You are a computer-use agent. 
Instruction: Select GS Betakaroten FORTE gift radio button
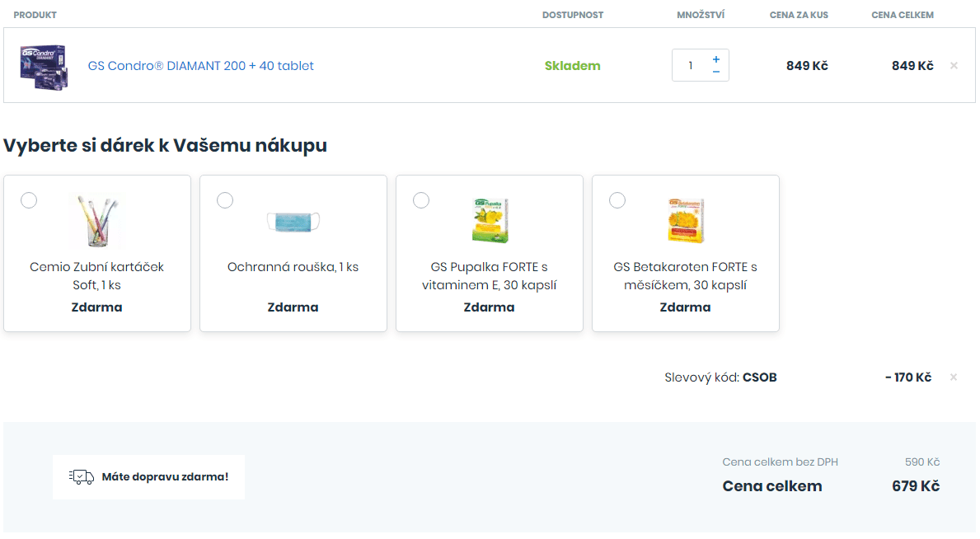[x=617, y=200]
